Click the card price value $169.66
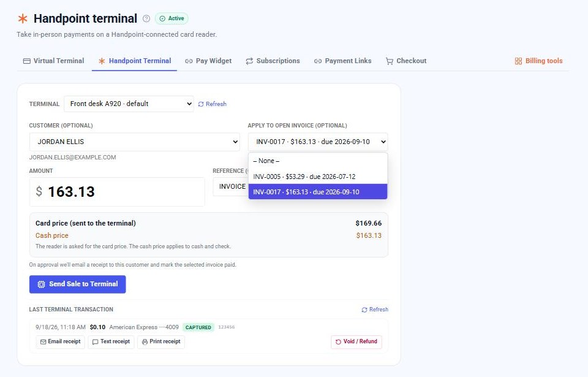The width and height of the screenshot is (588, 377). tap(369, 223)
